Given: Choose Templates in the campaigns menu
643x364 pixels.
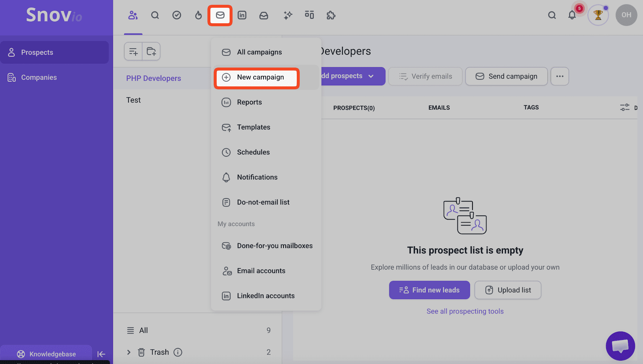Looking at the screenshot, I should pos(253,127).
